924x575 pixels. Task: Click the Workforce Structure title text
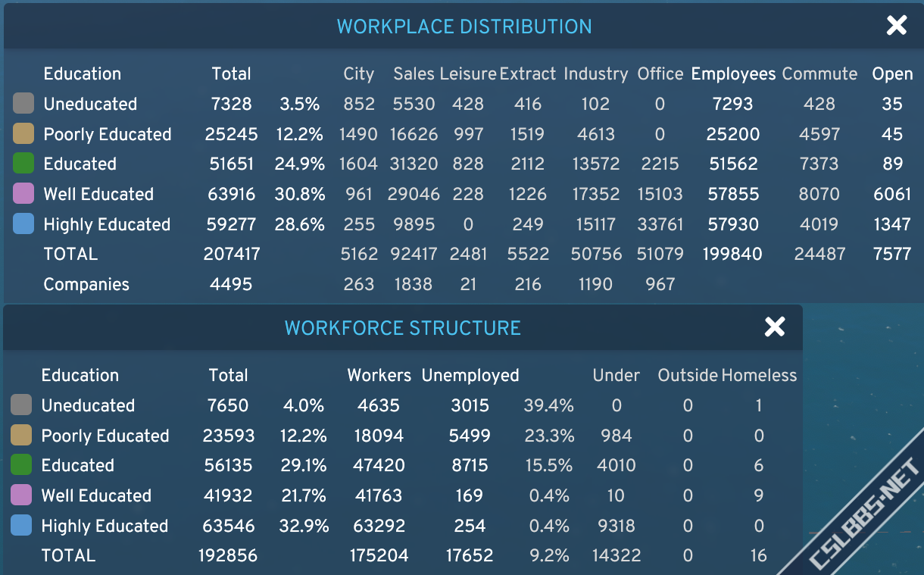402,328
